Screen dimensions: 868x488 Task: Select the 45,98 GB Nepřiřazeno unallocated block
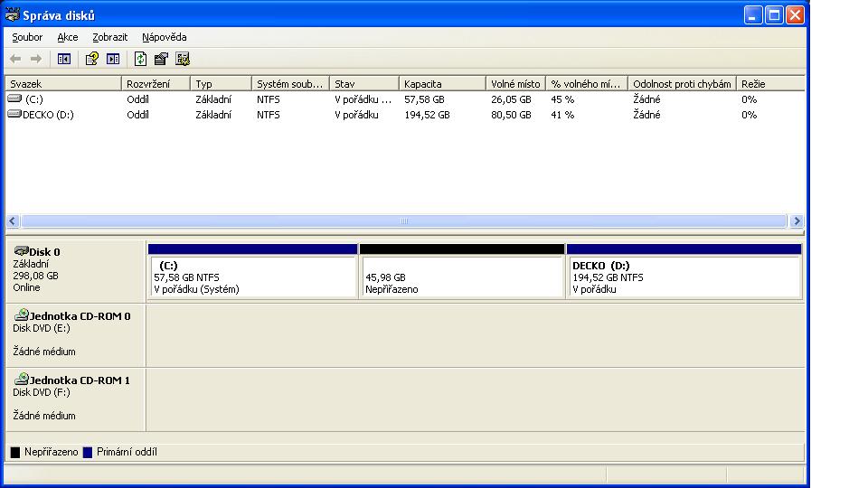(462, 271)
